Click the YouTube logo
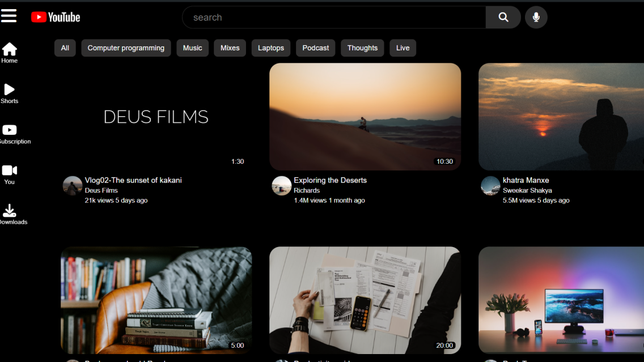Screen dimensions: 644x362 pyautogui.click(x=56, y=18)
